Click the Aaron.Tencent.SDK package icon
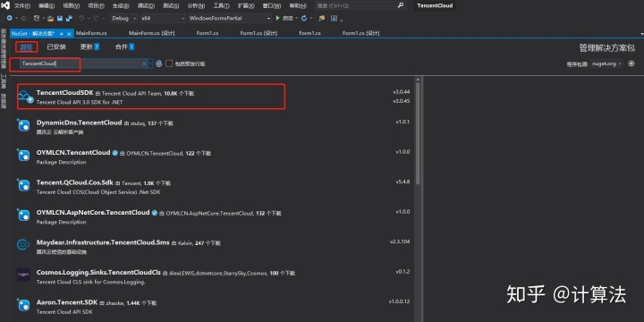644x322 pixels. tap(23, 305)
